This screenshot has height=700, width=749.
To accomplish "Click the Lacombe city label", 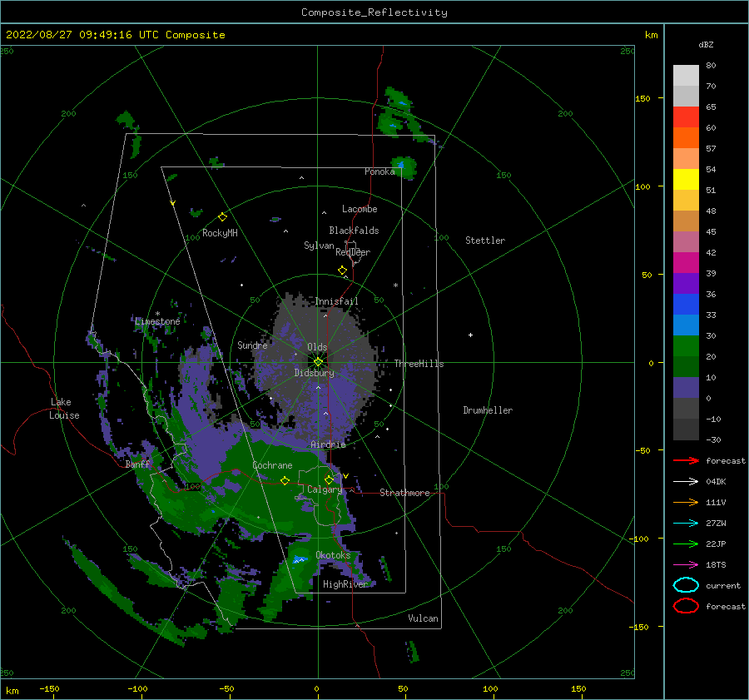I will (360, 209).
